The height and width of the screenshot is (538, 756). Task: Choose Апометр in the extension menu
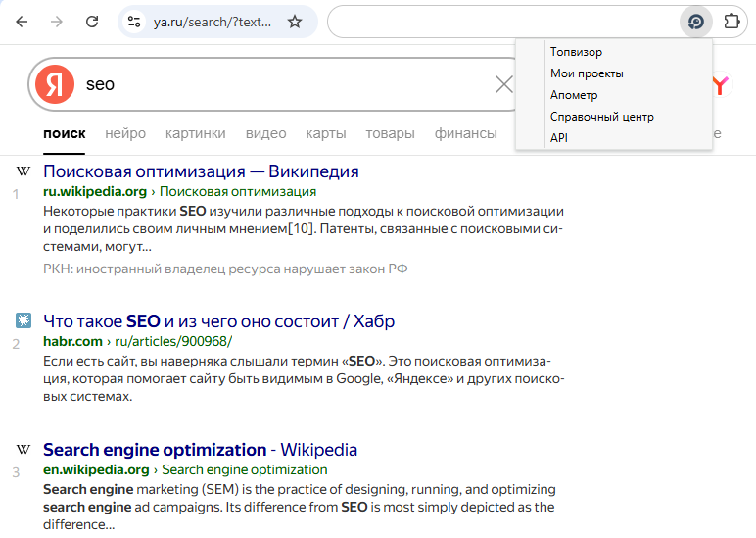pyautogui.click(x=574, y=95)
